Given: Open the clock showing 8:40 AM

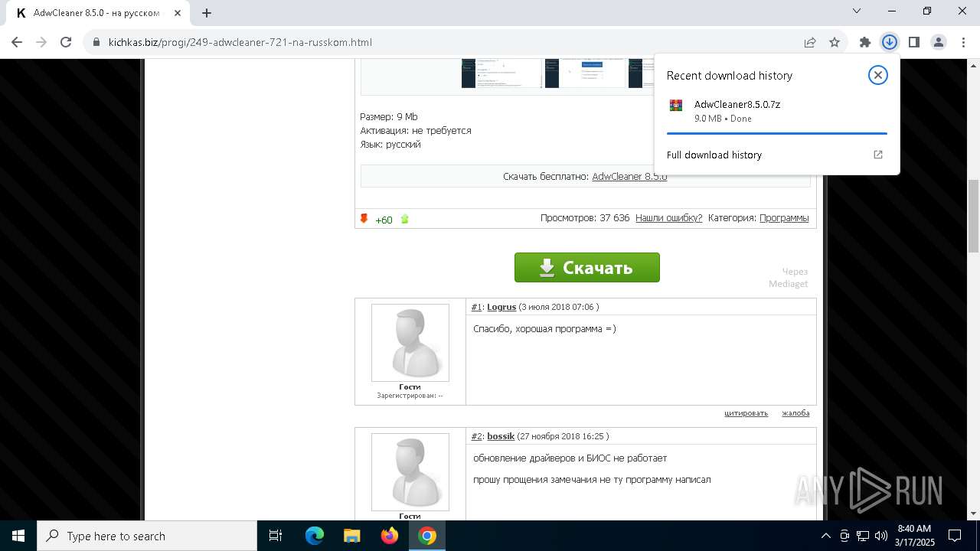Looking at the screenshot, I should pos(915,536).
